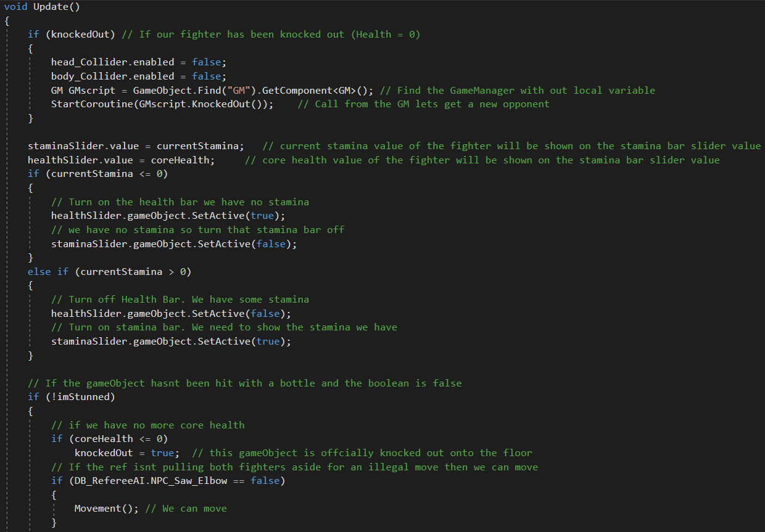Click the void keyword before Update

point(15,7)
